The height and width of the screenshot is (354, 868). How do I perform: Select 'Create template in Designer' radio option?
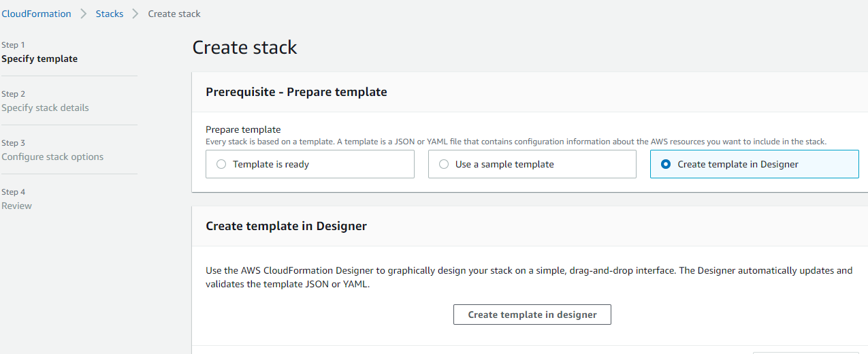tap(754, 164)
